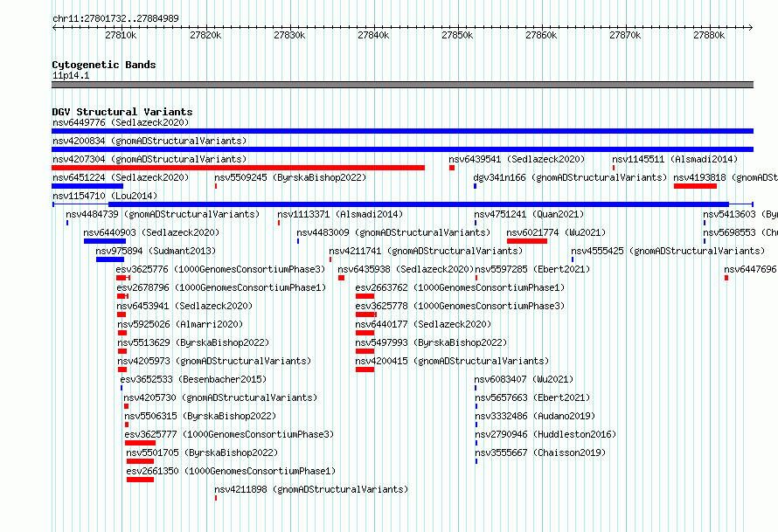Open esv2678796 (1000GenomesConsortiumPhase1) variant
The height and width of the screenshot is (532, 778).
[x=221, y=287]
